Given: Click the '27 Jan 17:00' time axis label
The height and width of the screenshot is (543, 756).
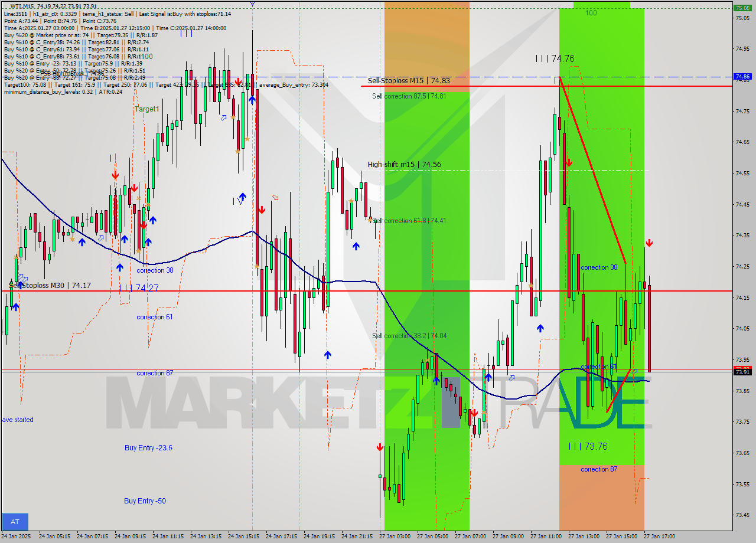Looking at the screenshot, I should coord(659,537).
